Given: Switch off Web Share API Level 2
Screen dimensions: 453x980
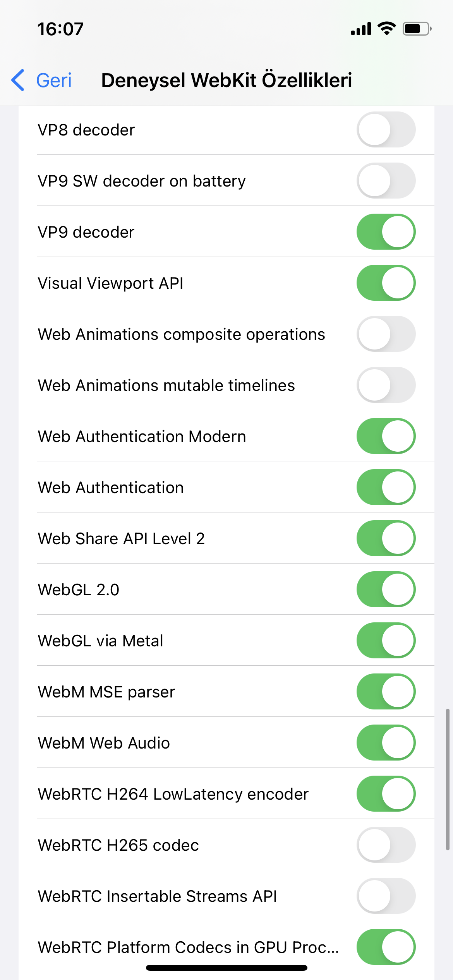Looking at the screenshot, I should [386, 538].
